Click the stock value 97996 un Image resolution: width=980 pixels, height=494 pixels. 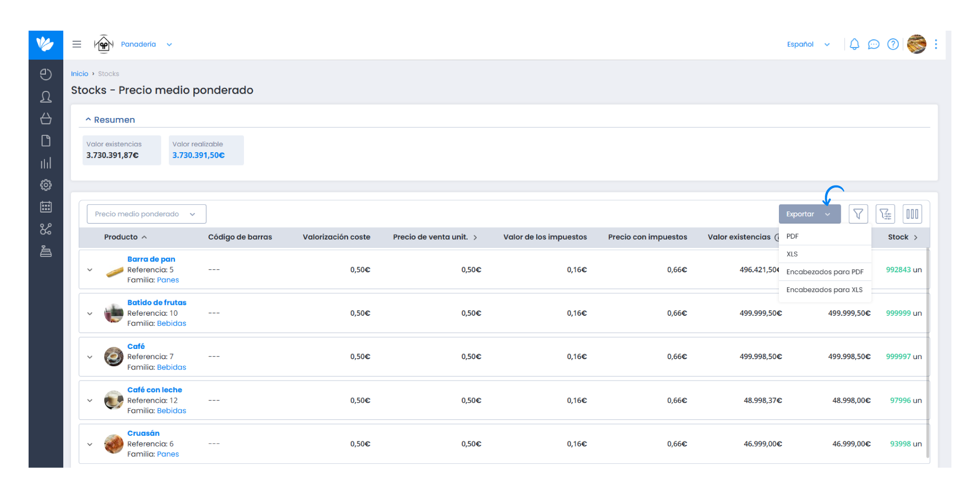click(905, 401)
